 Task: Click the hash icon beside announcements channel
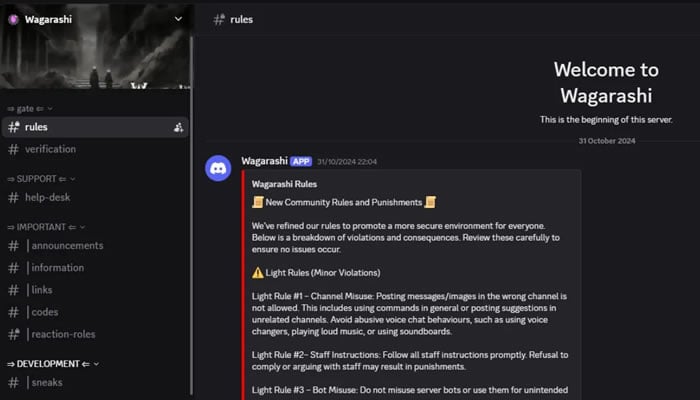pos(13,246)
